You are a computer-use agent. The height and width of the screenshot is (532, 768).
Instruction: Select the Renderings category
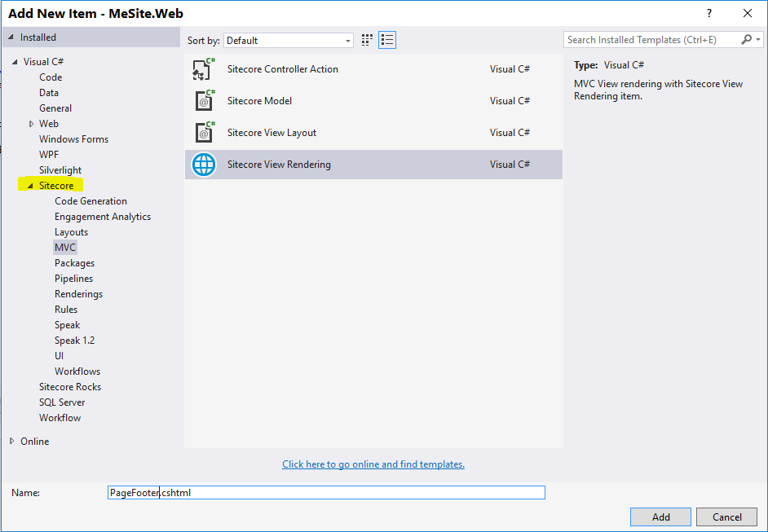click(78, 294)
